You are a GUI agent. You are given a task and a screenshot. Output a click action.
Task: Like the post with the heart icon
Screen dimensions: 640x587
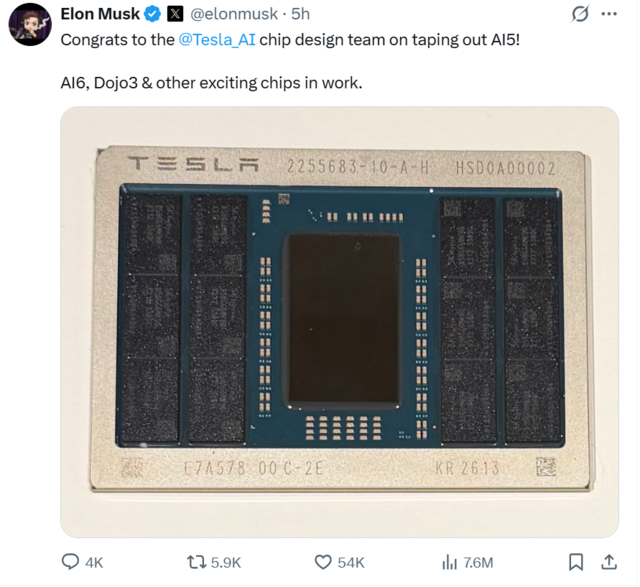pyautogui.click(x=323, y=562)
